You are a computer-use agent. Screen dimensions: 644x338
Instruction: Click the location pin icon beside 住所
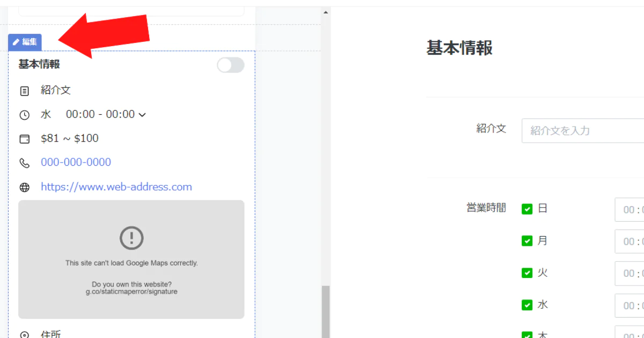coord(24,335)
